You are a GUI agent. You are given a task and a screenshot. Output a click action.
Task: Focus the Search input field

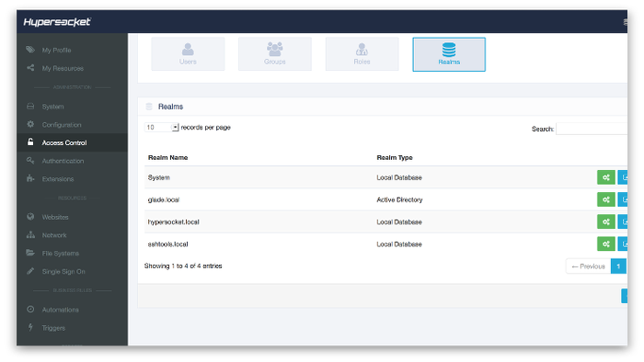click(x=592, y=129)
